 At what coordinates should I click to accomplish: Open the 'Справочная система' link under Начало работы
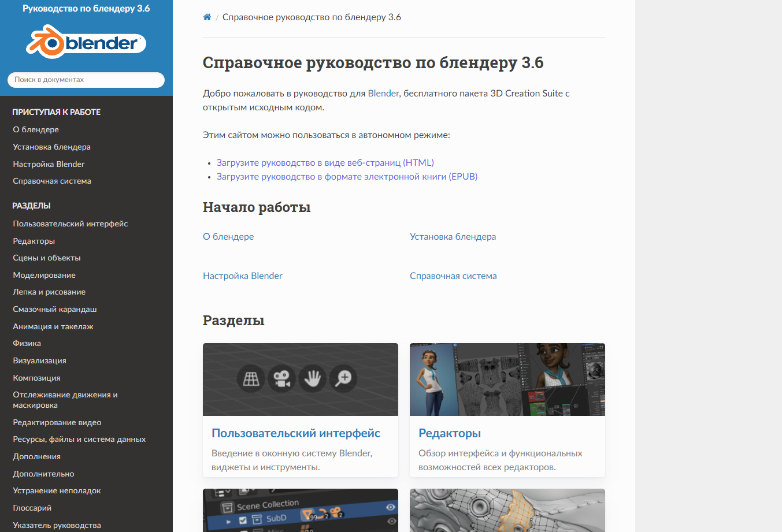click(x=453, y=276)
